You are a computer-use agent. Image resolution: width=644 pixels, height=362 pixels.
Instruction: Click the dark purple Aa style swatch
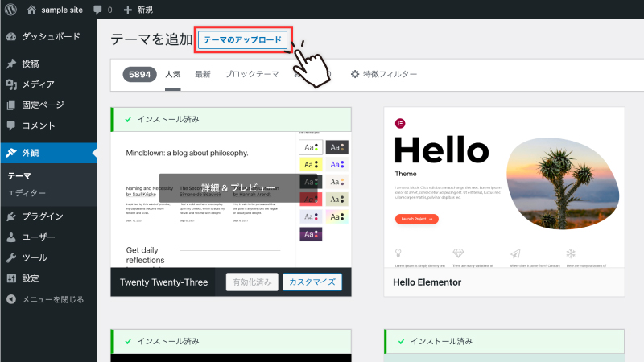(x=311, y=234)
